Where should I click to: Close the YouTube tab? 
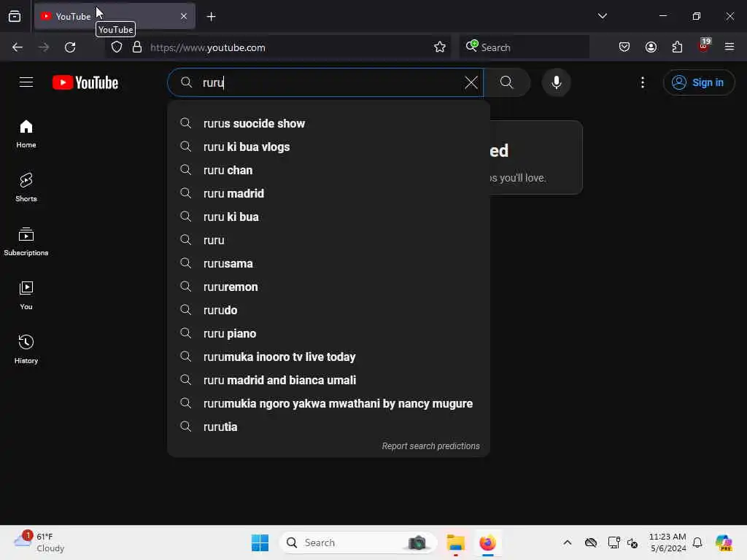(184, 16)
